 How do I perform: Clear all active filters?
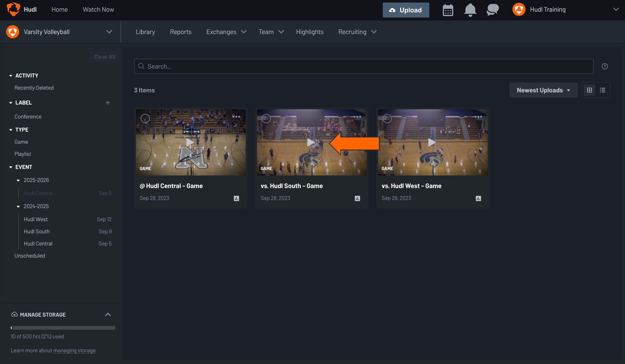click(104, 57)
